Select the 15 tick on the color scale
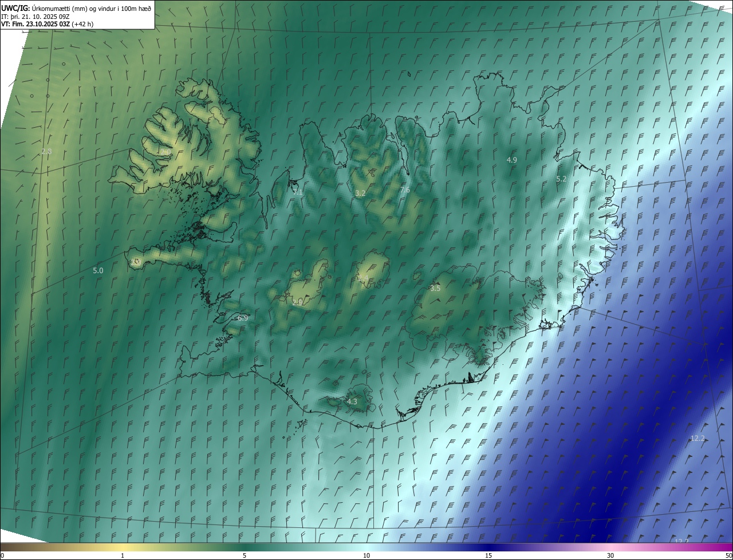Image resolution: width=733 pixels, height=560 pixels. click(x=488, y=555)
